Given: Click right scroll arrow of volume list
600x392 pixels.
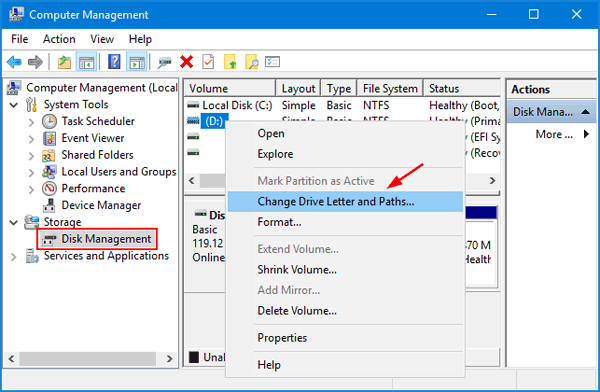Looking at the screenshot, I should pos(492,180).
